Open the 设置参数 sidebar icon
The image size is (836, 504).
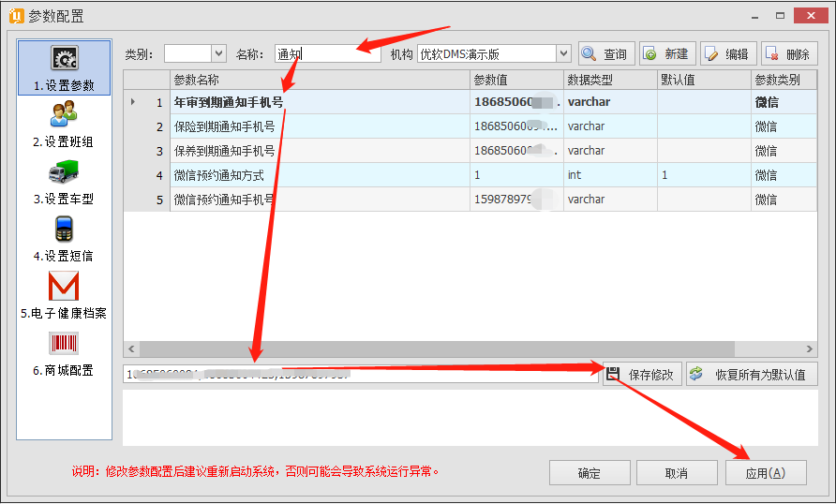[65, 59]
